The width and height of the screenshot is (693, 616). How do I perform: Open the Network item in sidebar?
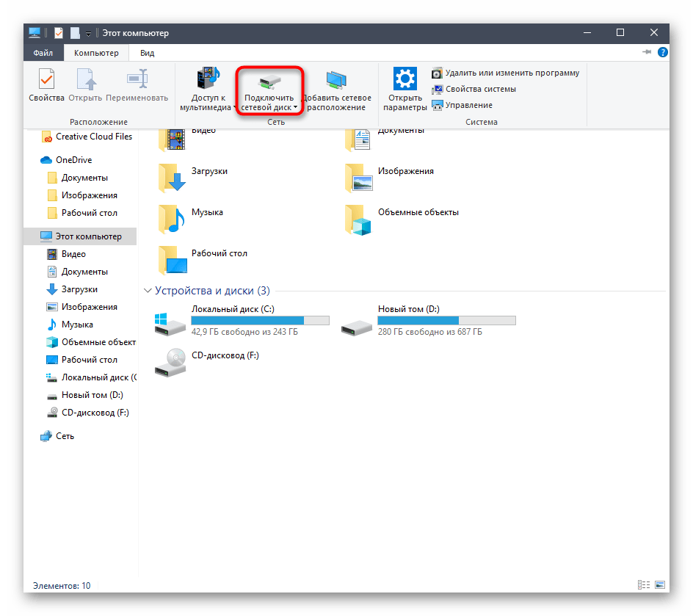[65, 435]
